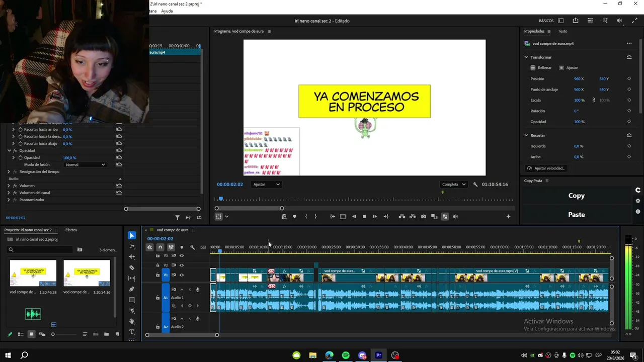
Task: Open Premiere Pro from the taskbar
Action: [x=378, y=355]
